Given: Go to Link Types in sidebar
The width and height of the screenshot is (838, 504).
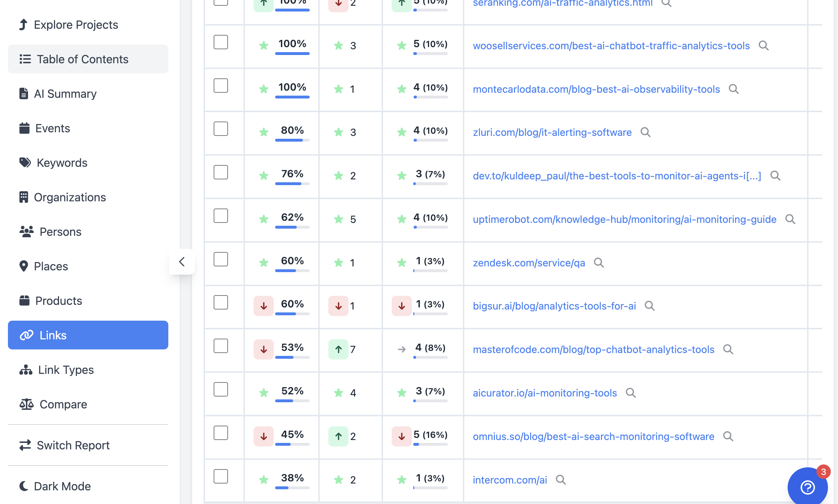Looking at the screenshot, I should click(66, 370).
